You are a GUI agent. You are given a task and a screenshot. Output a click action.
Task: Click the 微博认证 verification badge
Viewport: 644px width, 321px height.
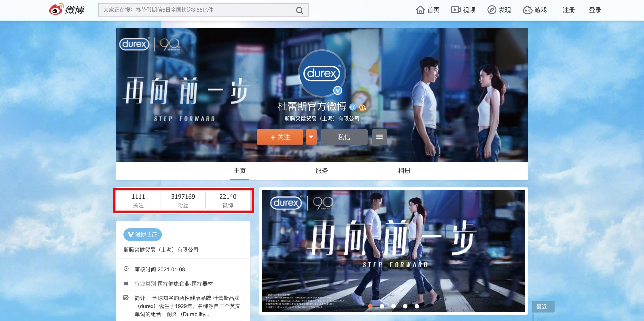(x=142, y=234)
